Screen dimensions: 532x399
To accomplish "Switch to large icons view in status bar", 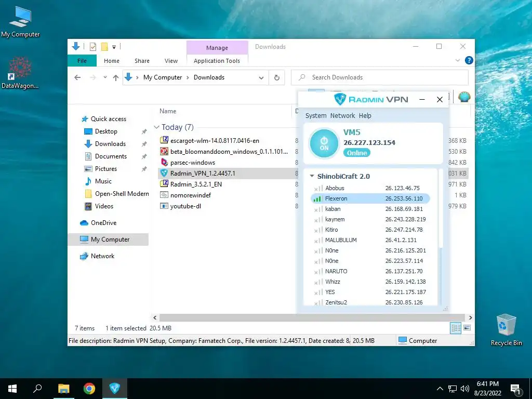I will tap(467, 328).
